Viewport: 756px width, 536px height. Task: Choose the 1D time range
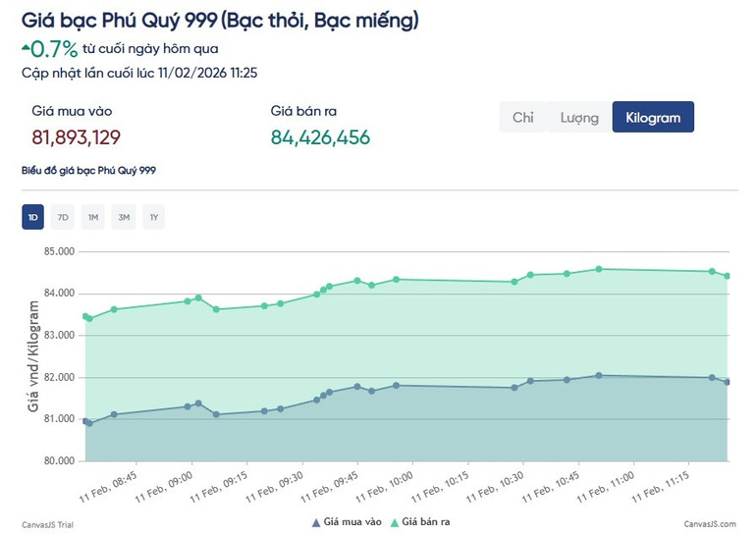pyautogui.click(x=32, y=217)
